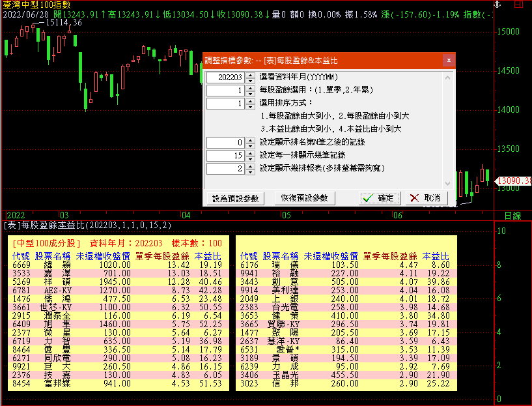Click the 資料年月：202203 label

click(126, 243)
